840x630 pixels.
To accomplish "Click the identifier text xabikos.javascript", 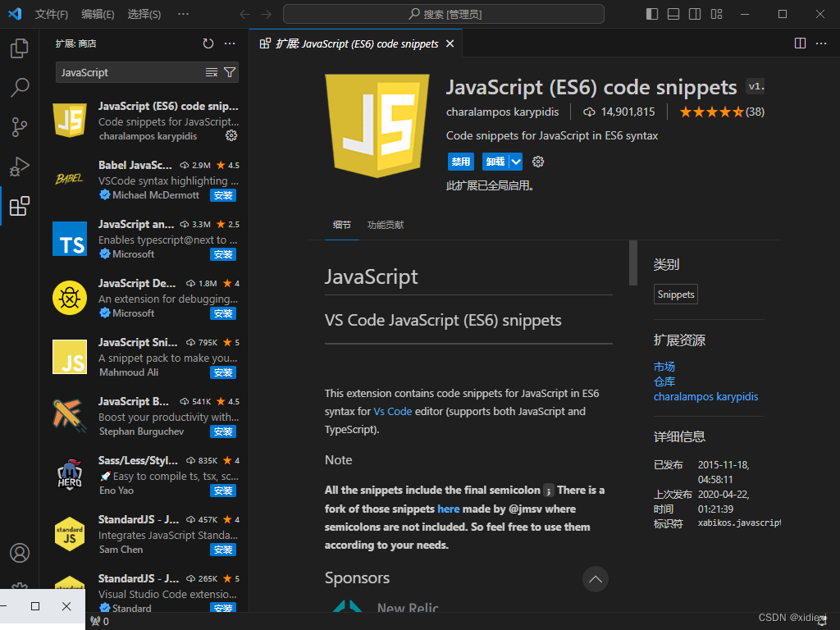I will pos(739,523).
